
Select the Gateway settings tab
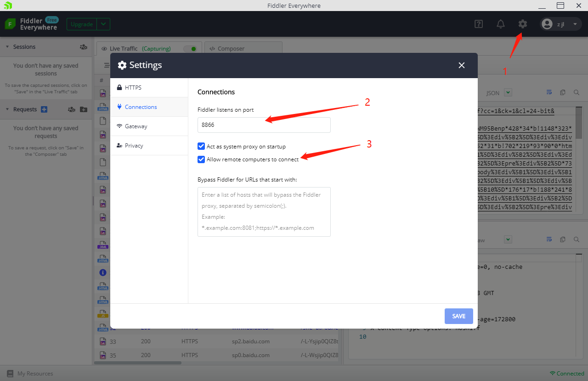pos(149,126)
